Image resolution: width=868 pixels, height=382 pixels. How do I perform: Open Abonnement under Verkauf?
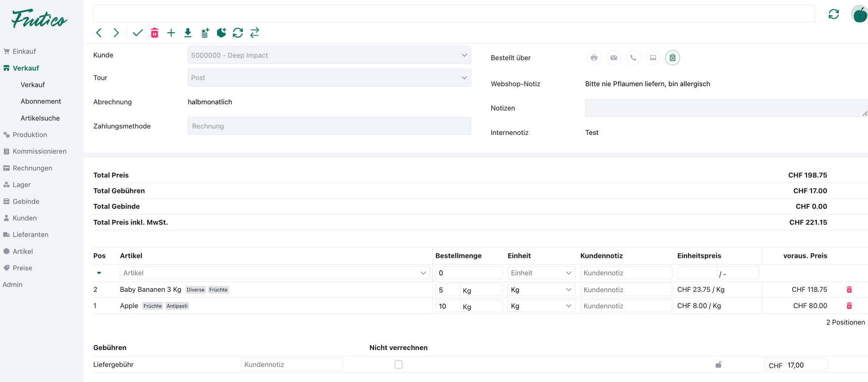tap(41, 101)
